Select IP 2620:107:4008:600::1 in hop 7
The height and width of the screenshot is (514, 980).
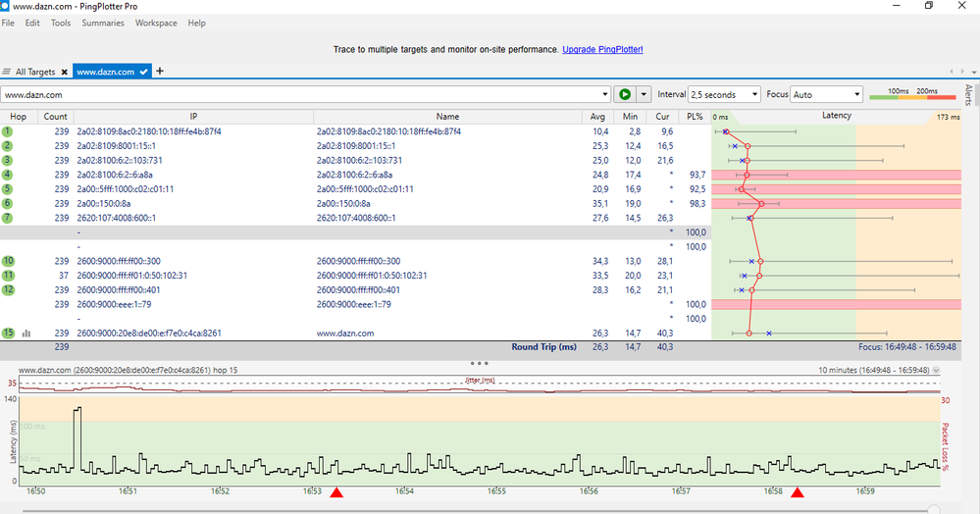click(117, 218)
